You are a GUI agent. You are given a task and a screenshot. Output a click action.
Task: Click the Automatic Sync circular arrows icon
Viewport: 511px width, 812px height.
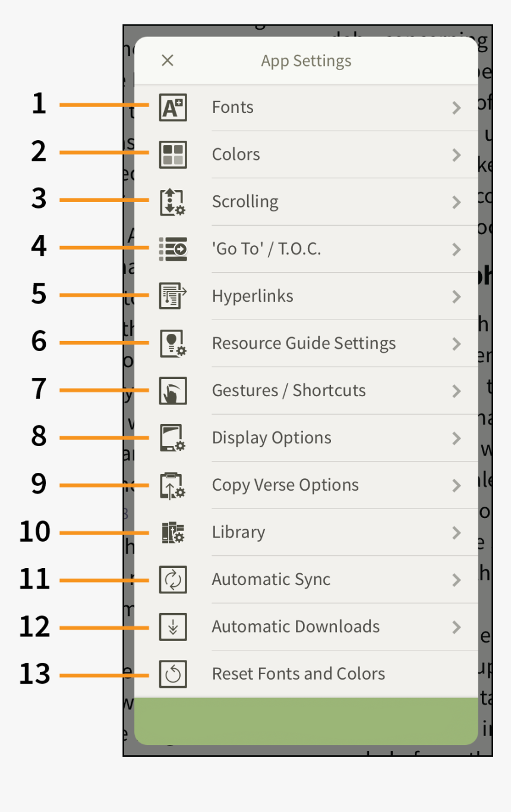(172, 579)
